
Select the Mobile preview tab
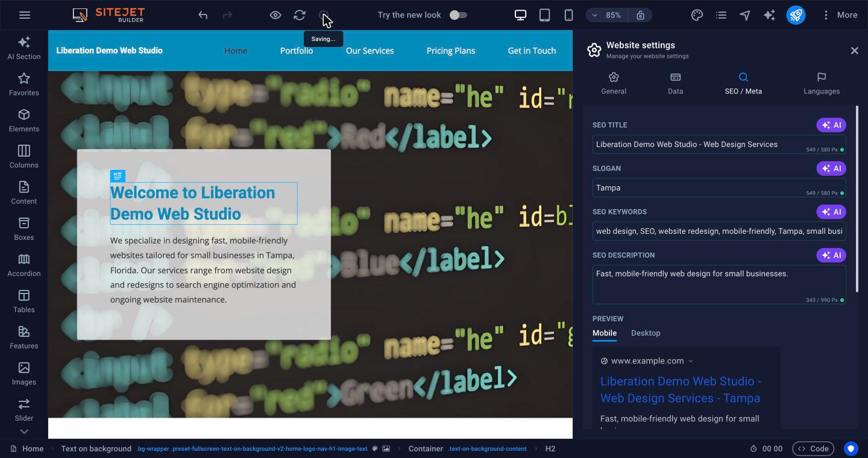pos(605,333)
